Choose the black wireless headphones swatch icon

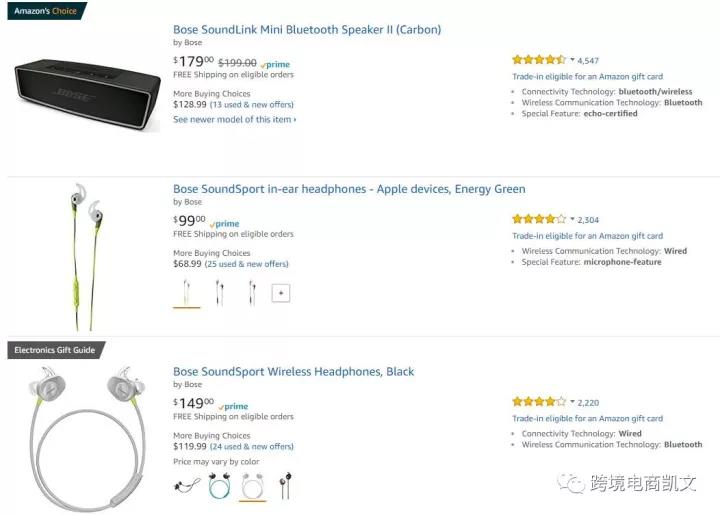tap(187, 486)
